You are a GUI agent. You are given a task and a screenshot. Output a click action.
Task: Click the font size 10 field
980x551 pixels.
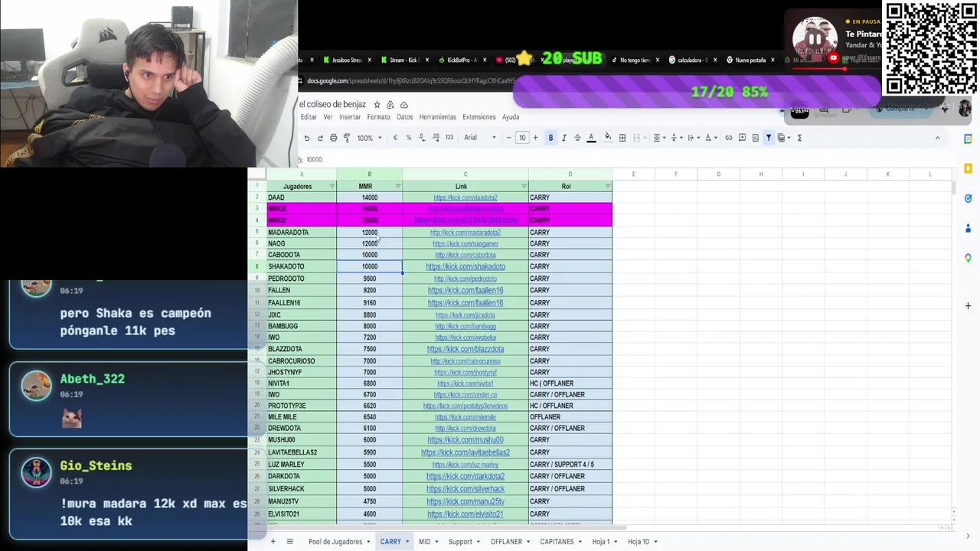pos(522,138)
